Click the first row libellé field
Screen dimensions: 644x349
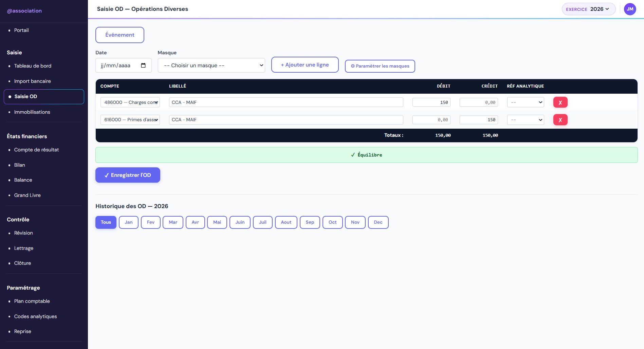pyautogui.click(x=286, y=102)
